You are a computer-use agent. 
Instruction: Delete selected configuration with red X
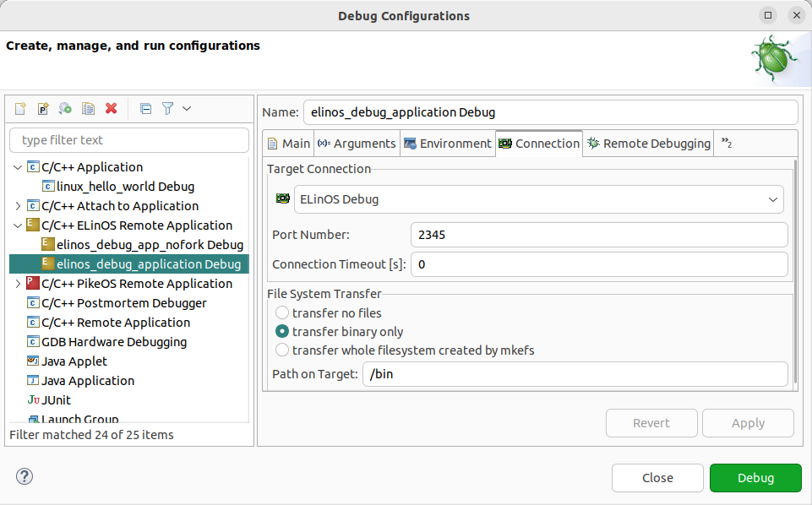[x=111, y=108]
